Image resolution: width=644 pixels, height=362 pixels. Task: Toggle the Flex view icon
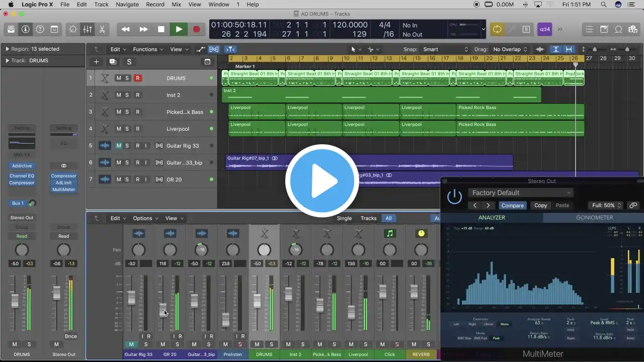[x=214, y=49]
